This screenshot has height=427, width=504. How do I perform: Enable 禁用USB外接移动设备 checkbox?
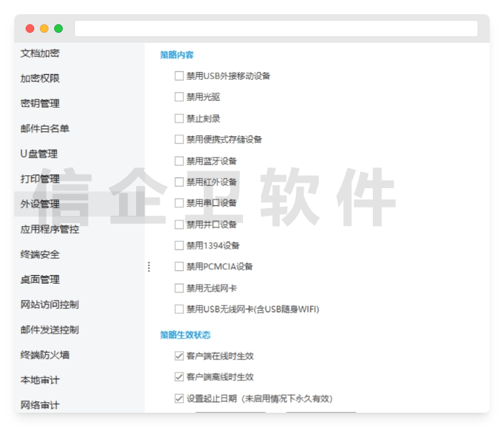(179, 76)
